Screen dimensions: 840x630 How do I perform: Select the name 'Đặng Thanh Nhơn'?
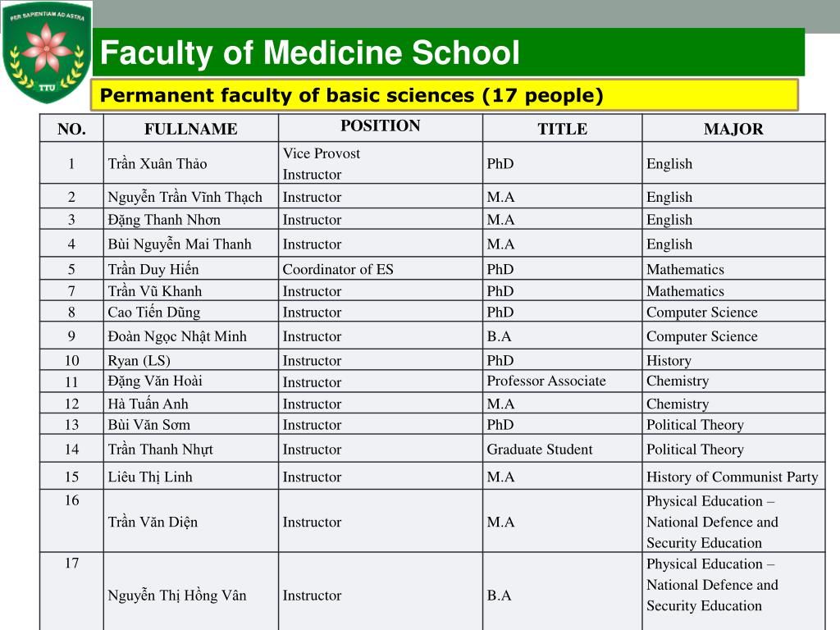tap(164, 220)
